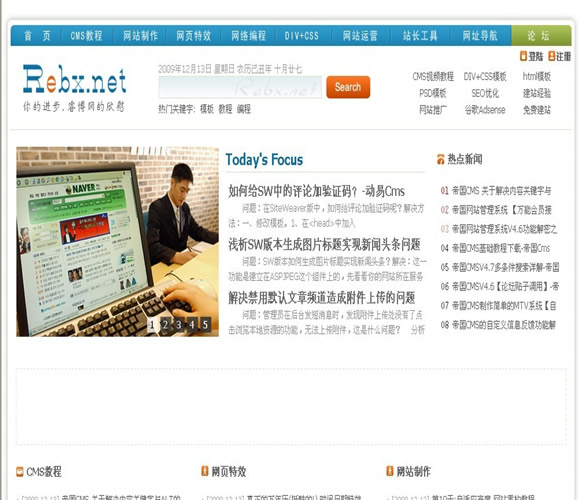Open article 浅析SW版本生成图片标题实现新闻头条问题
Image resolution: width=580 pixels, height=500 pixels.
pyautogui.click(x=324, y=244)
